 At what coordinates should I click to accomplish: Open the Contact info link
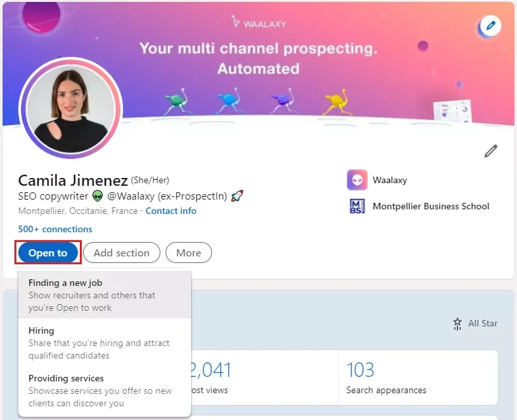pyautogui.click(x=171, y=211)
